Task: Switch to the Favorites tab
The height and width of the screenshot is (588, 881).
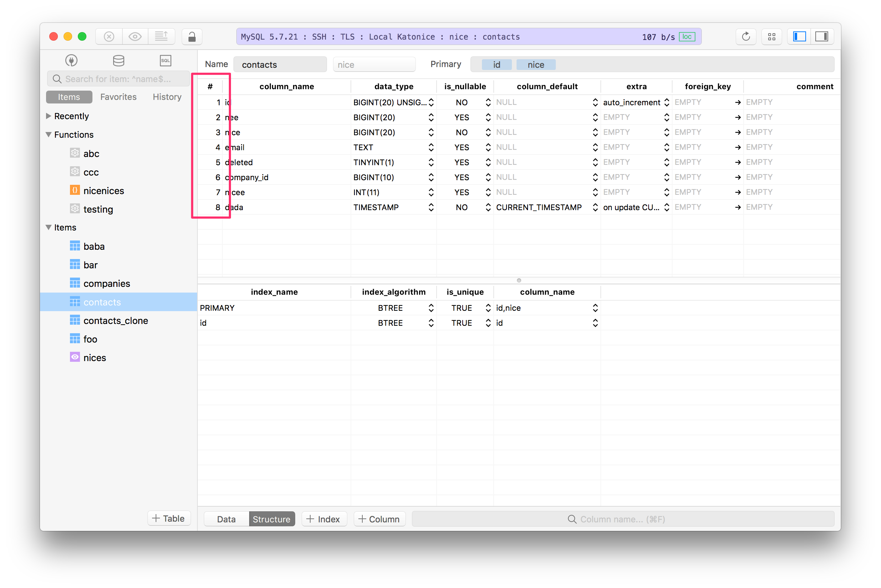Action: click(118, 97)
